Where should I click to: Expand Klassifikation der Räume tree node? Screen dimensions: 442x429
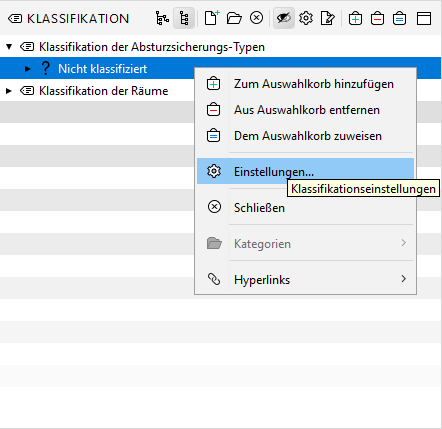coord(9,91)
